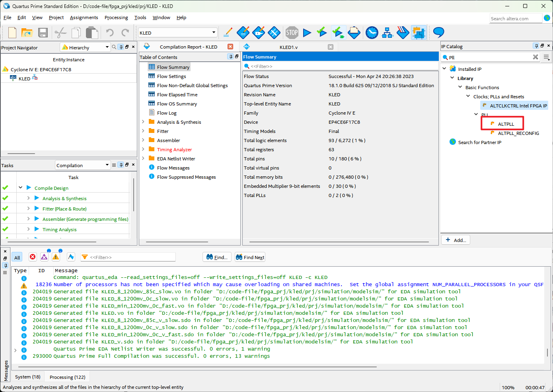553x392 pixels.
Task: Collapse the Basic Functions node in IP Catalog
Action: click(x=460, y=87)
